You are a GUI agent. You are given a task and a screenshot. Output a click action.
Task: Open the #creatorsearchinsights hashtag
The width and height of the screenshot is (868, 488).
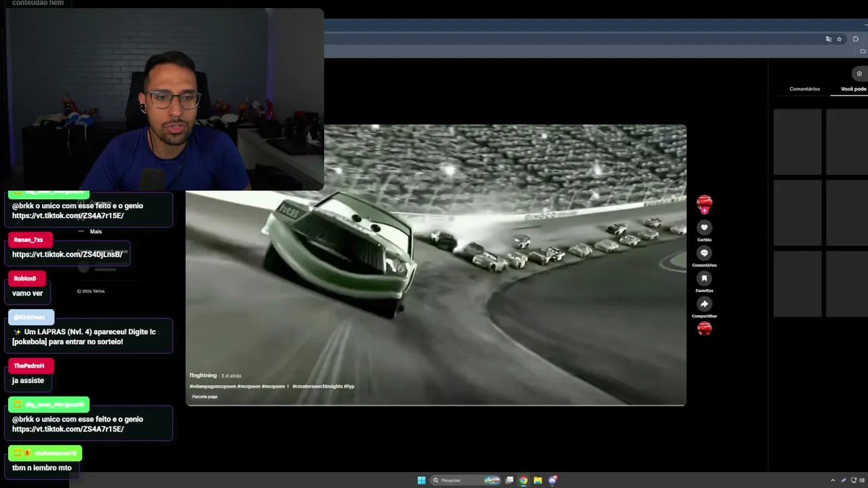pos(317,386)
